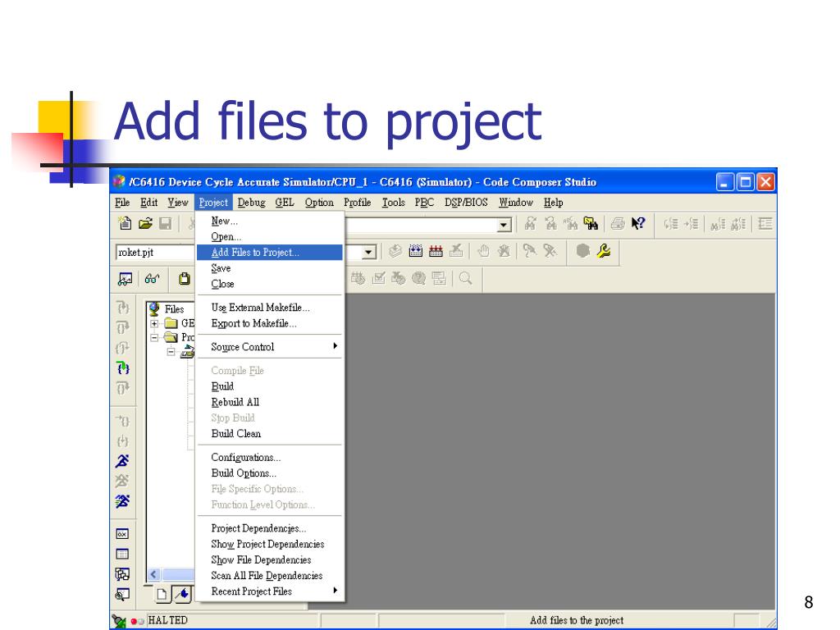The height and width of the screenshot is (630, 840).
Task: Open the Profile menu
Action: coord(358,203)
